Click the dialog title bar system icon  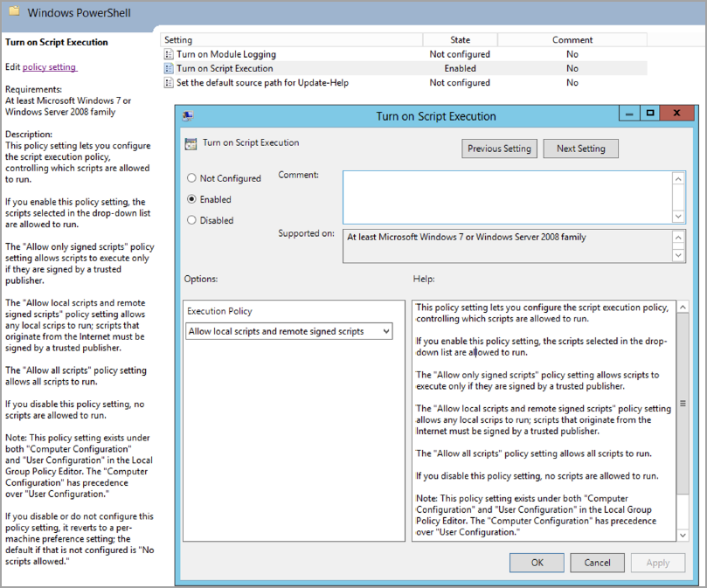point(188,116)
